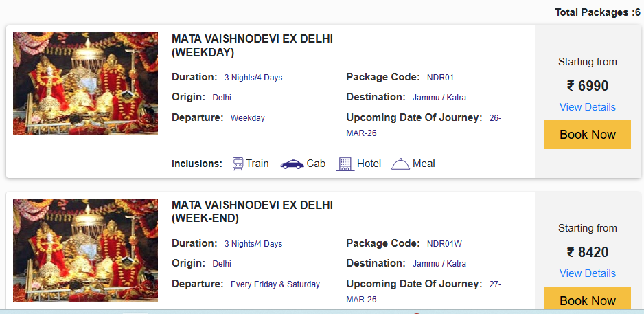
Task: Click the weekday package temple thumbnail
Action: (85, 84)
